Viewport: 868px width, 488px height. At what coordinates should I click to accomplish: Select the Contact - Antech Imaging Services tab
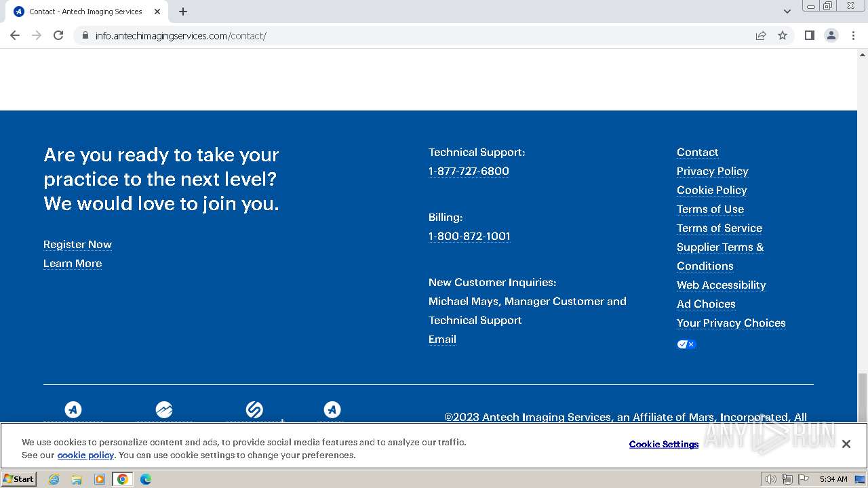(x=88, y=12)
